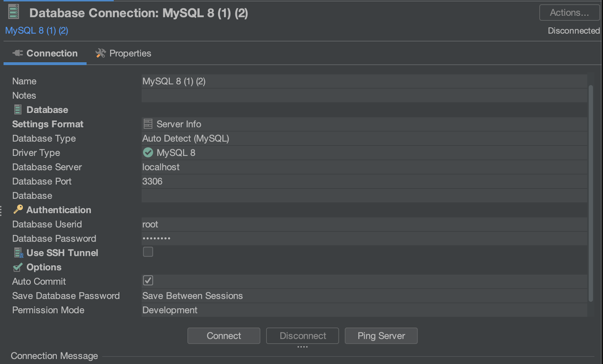
Task: Uncheck the Auto Commit checkbox
Action: [x=148, y=280]
